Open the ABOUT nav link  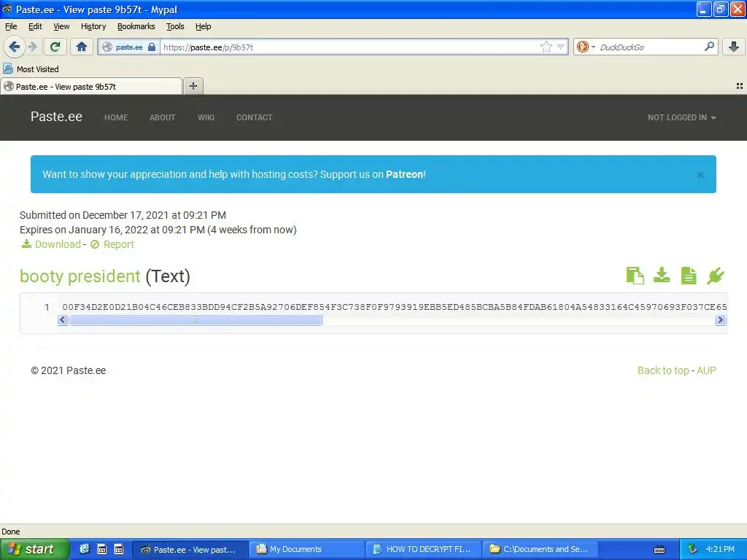coord(163,117)
